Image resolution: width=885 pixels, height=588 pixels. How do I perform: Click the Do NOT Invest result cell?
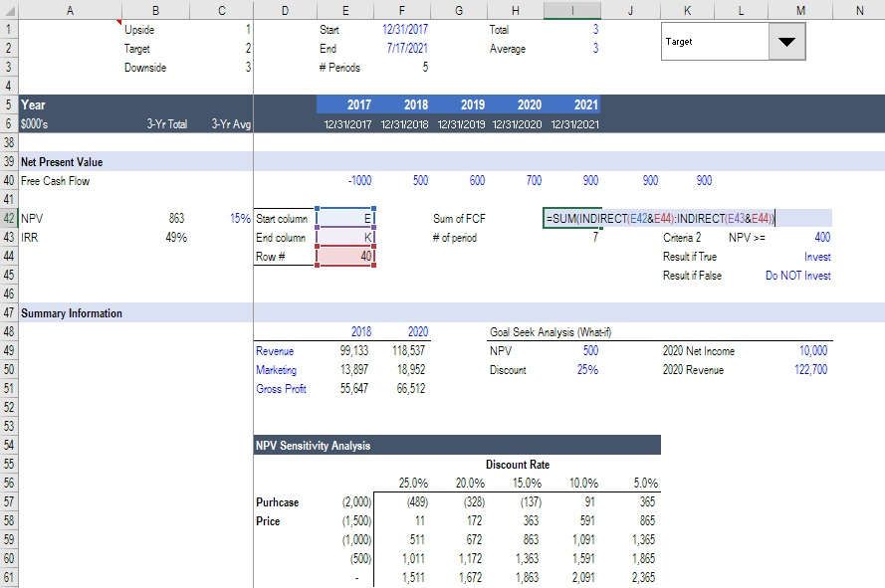(797, 276)
